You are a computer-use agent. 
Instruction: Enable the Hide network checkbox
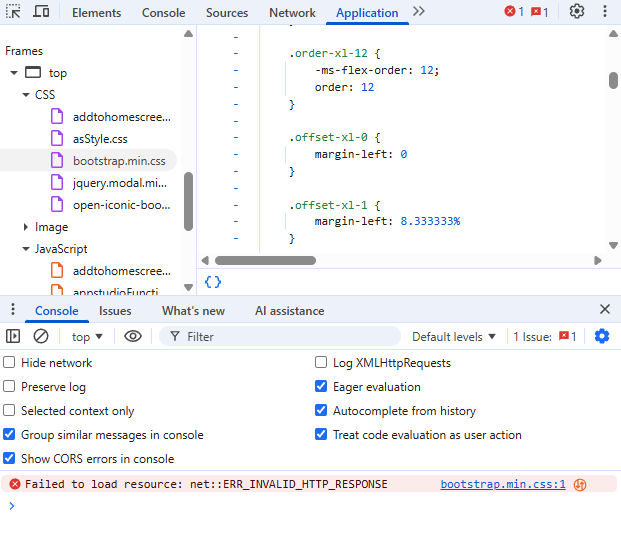10,363
